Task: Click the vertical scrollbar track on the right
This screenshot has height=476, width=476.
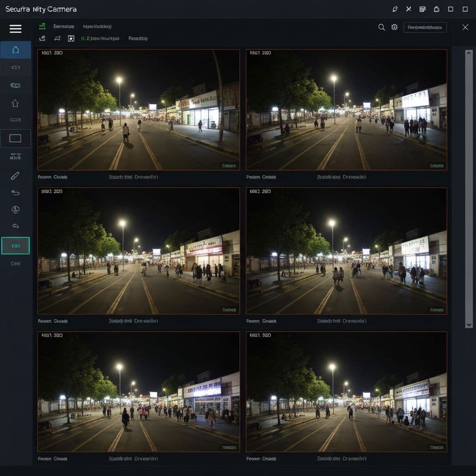Action: 469,186
